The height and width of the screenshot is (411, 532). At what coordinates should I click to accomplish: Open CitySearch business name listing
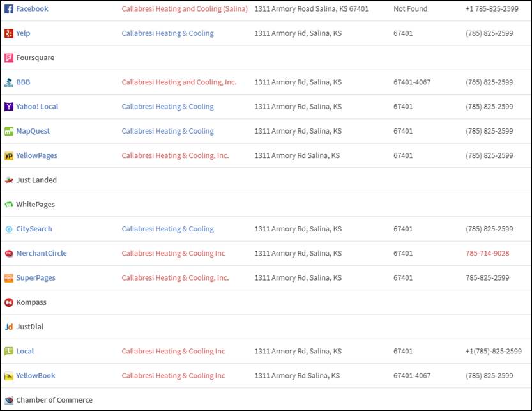[x=167, y=229]
